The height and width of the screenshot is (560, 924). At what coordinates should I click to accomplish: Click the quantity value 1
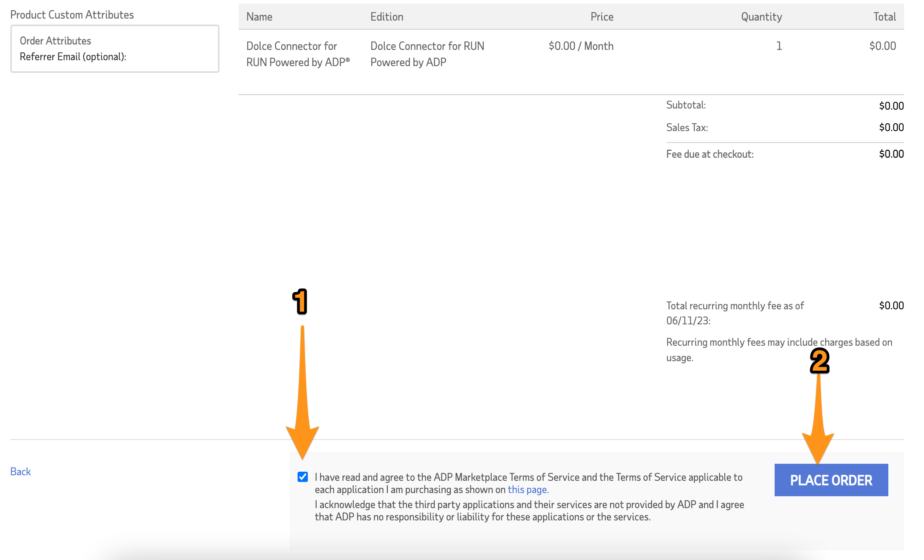click(779, 46)
